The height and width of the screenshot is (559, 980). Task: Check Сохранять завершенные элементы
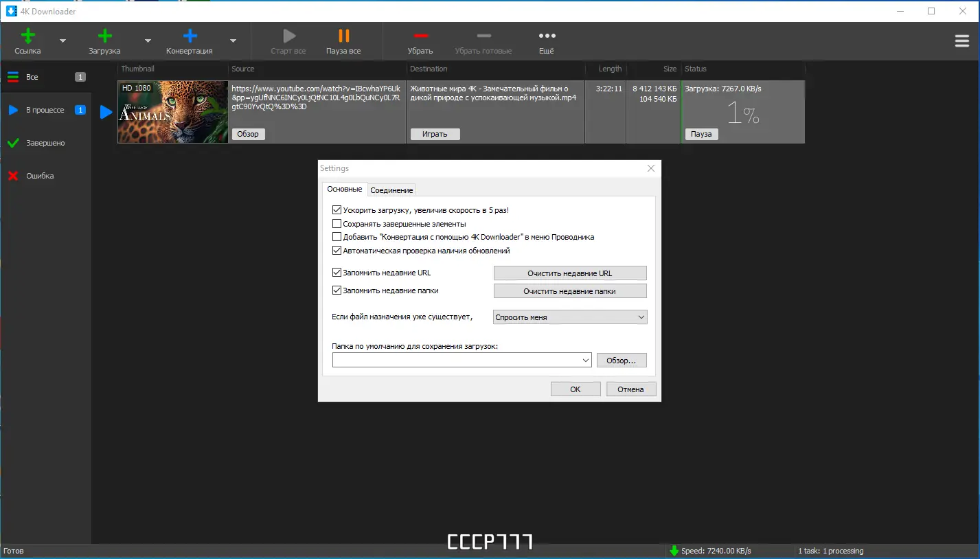337,224
